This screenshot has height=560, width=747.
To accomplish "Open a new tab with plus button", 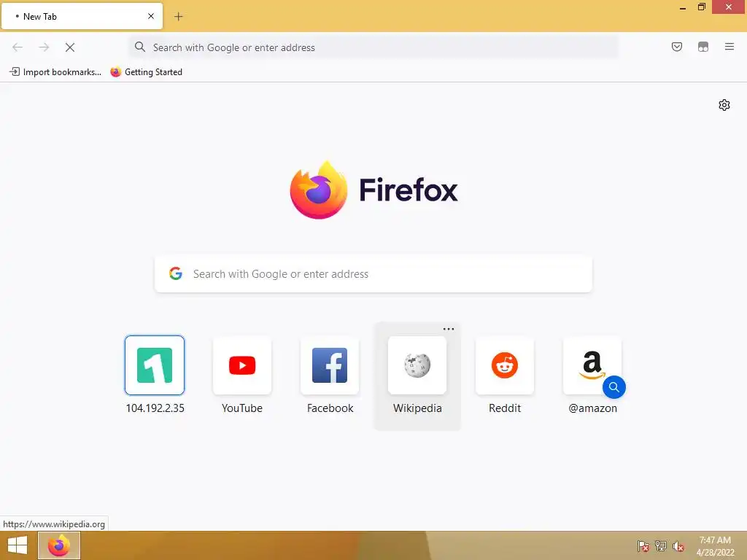I will [x=178, y=17].
